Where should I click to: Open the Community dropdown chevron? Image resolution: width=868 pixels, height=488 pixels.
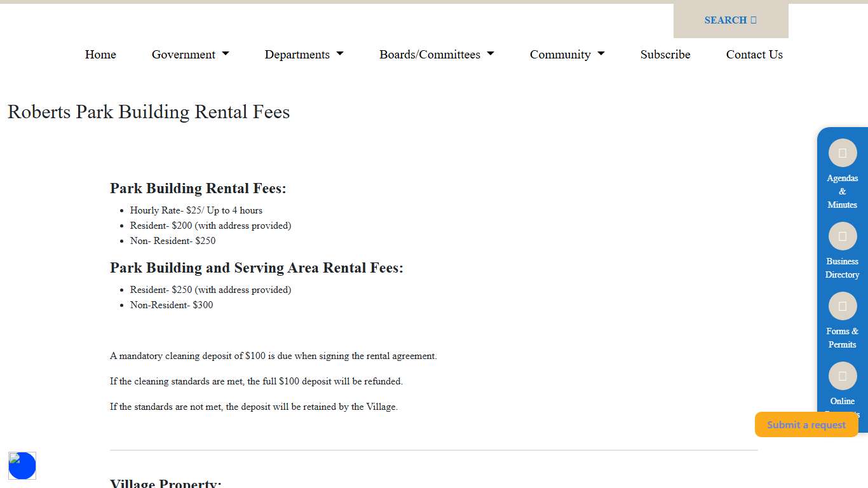[x=601, y=54]
